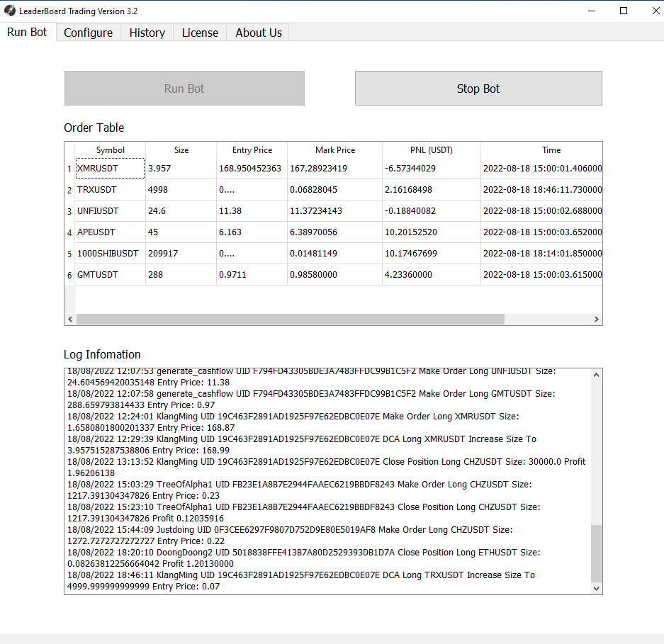Click the Entry Price column header
The height and width of the screenshot is (644, 664).
(x=252, y=150)
